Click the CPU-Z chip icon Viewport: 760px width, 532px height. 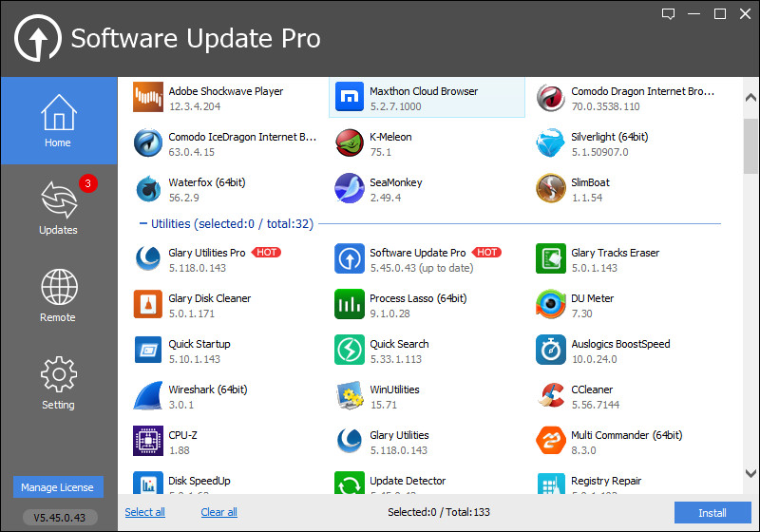click(x=148, y=441)
